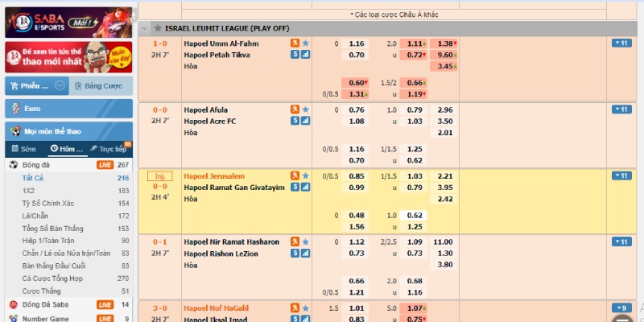Open the Bảng Cược button
Screen dimensions: 644x322
(x=99, y=85)
